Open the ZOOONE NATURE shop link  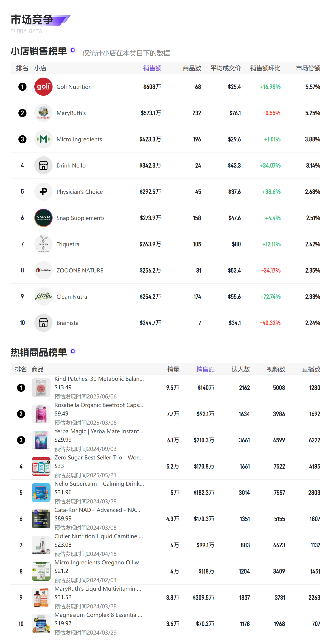point(80,270)
